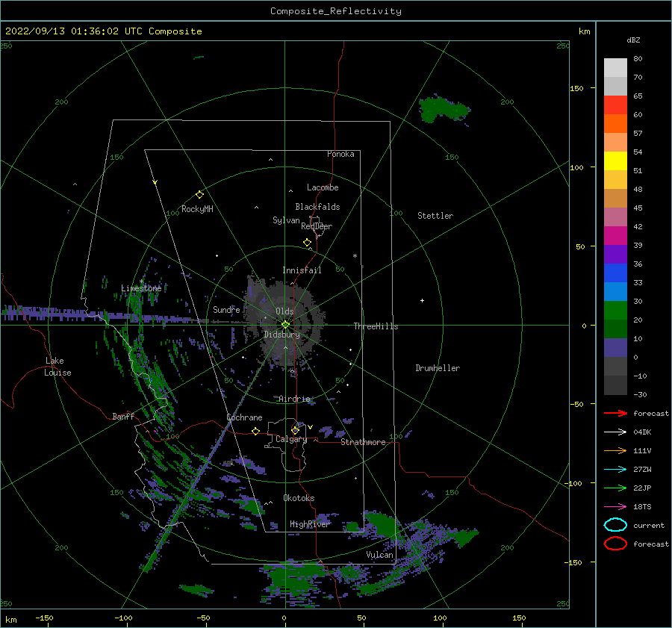Click the Blackfalds label
672x628 pixels.
(317, 207)
